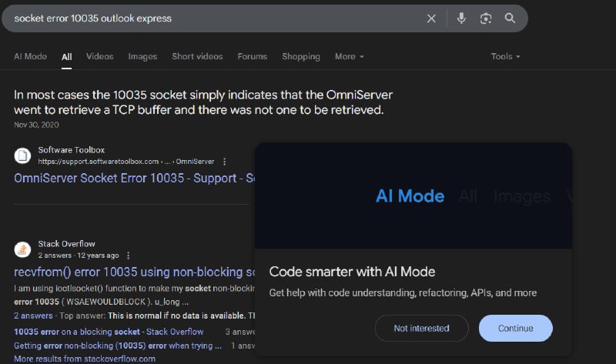The width and height of the screenshot is (616, 364).
Task: Click into the search query input field
Action: 216,18
